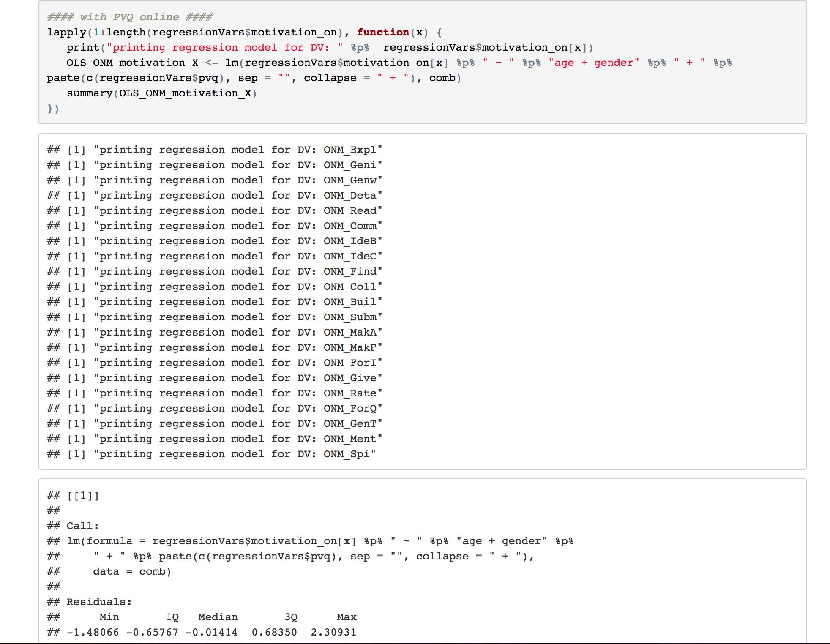Click the 'Call:' heading in output
The width and height of the screenshot is (830, 644).
click(82, 526)
